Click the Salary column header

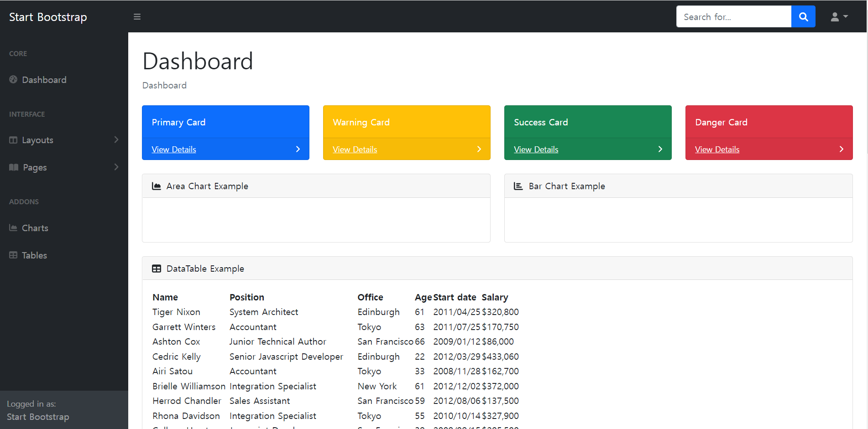[495, 297]
